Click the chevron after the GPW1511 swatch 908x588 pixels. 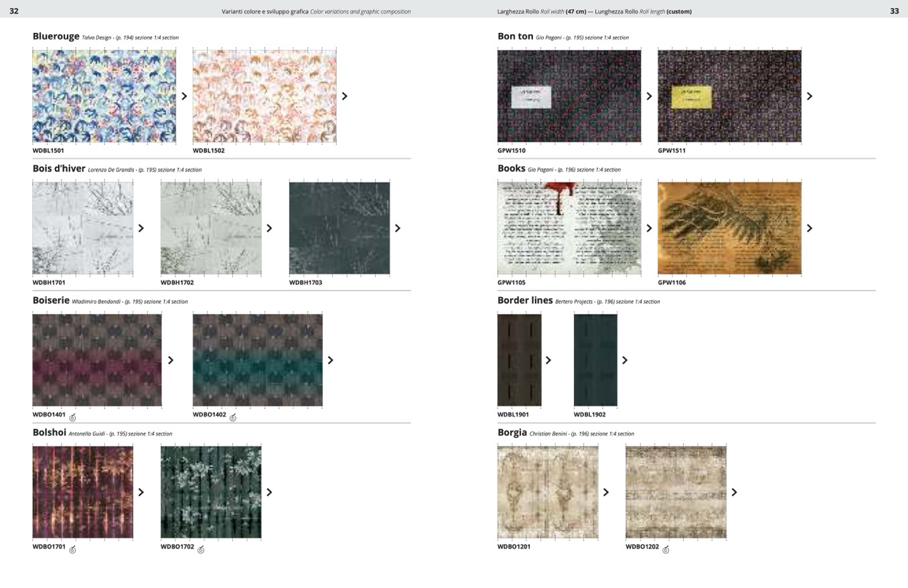pos(809,96)
